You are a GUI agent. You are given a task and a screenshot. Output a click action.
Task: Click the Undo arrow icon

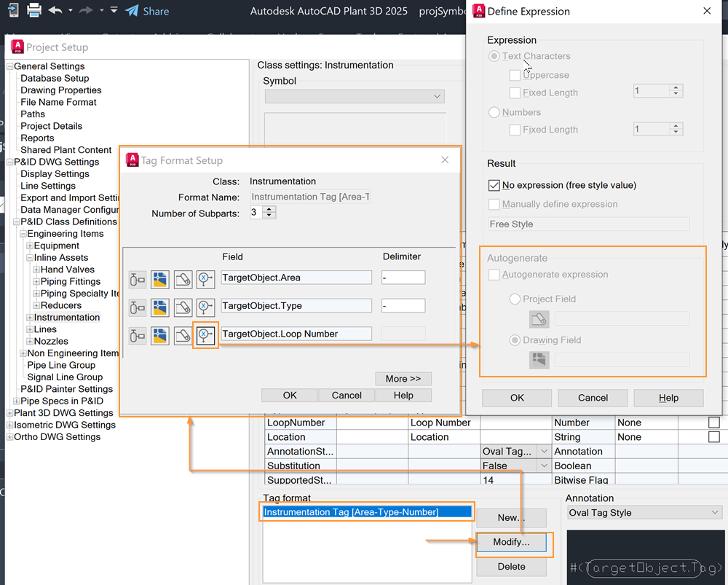point(55,10)
